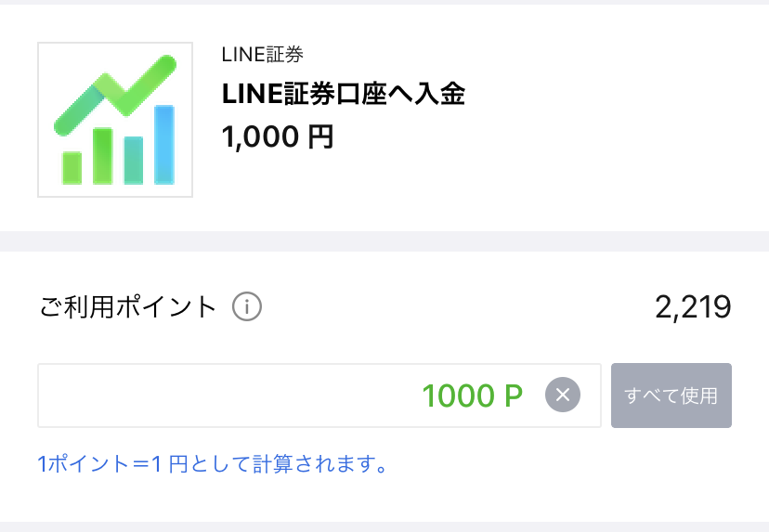Click the shortest green bar in logo

click(x=72, y=168)
